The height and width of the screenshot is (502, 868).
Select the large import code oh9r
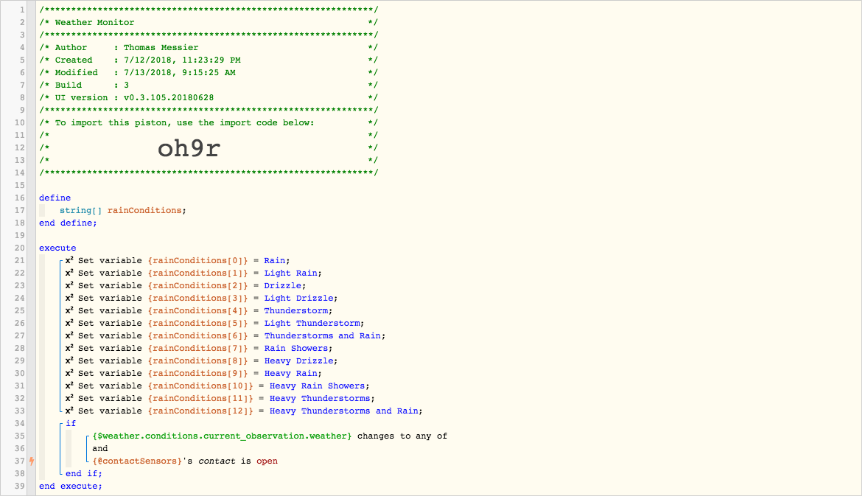pyautogui.click(x=189, y=148)
